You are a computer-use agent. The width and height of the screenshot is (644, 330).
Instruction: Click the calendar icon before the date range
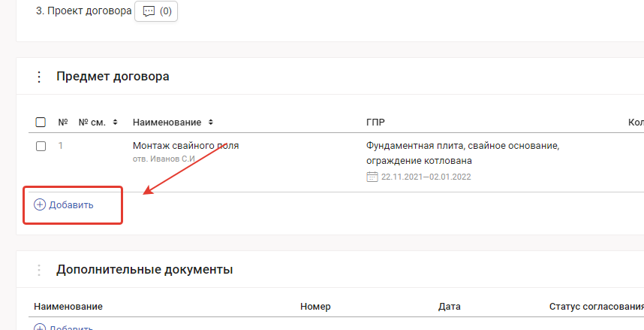[x=372, y=177]
